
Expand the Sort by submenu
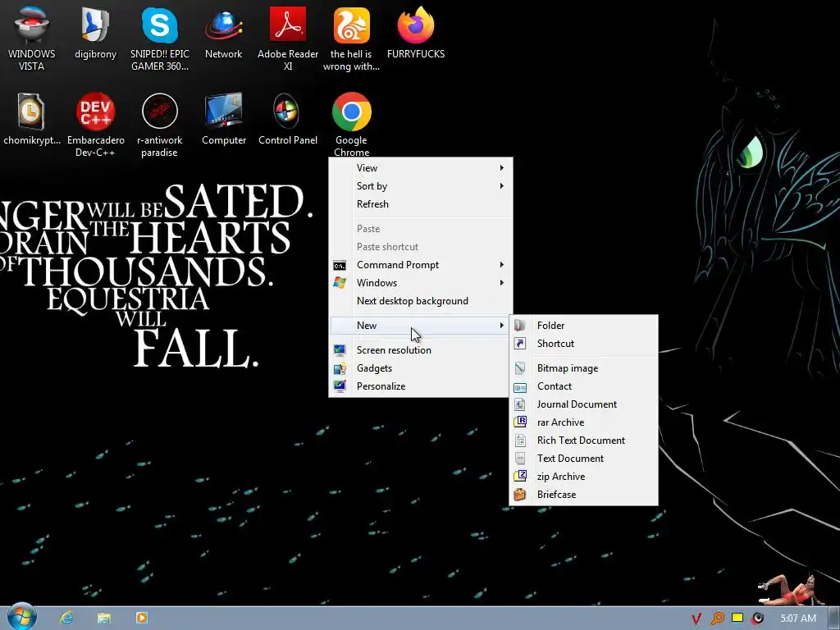pyautogui.click(x=421, y=186)
